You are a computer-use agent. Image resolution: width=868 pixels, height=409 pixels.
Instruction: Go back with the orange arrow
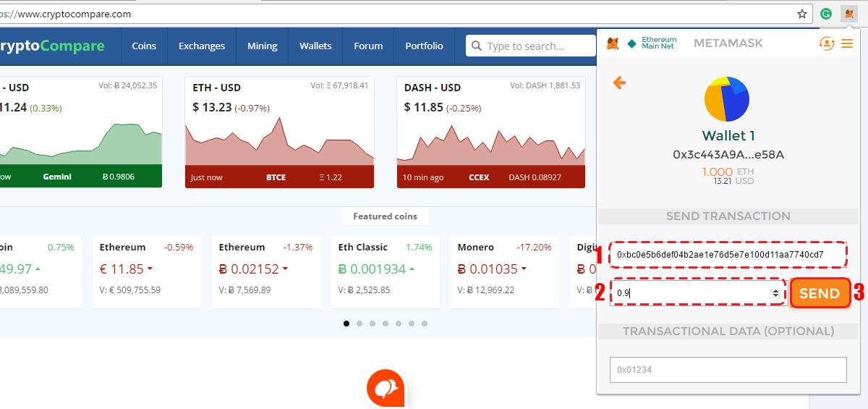(x=619, y=83)
